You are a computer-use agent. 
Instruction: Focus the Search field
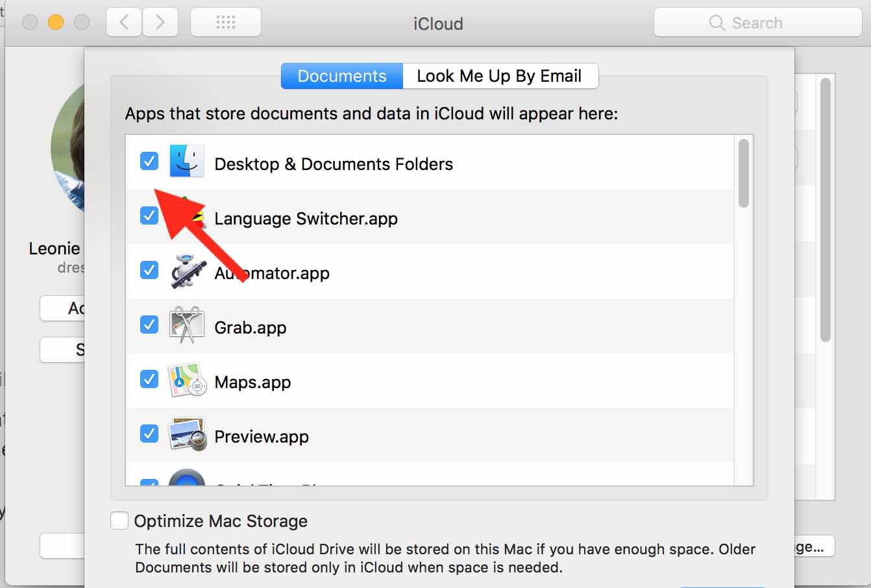click(x=757, y=23)
